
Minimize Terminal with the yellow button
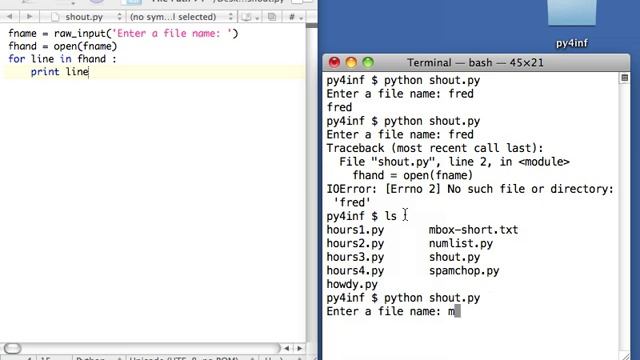click(x=351, y=62)
